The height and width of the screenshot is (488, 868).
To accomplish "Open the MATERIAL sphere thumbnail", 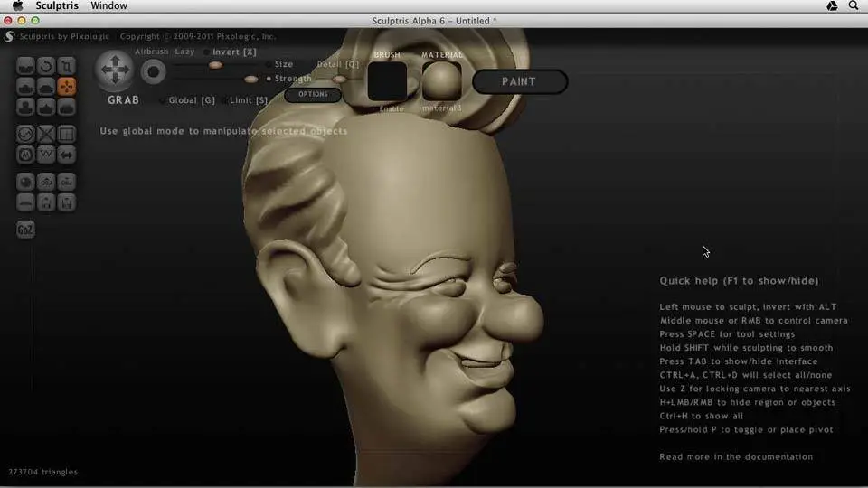I will pos(442,81).
